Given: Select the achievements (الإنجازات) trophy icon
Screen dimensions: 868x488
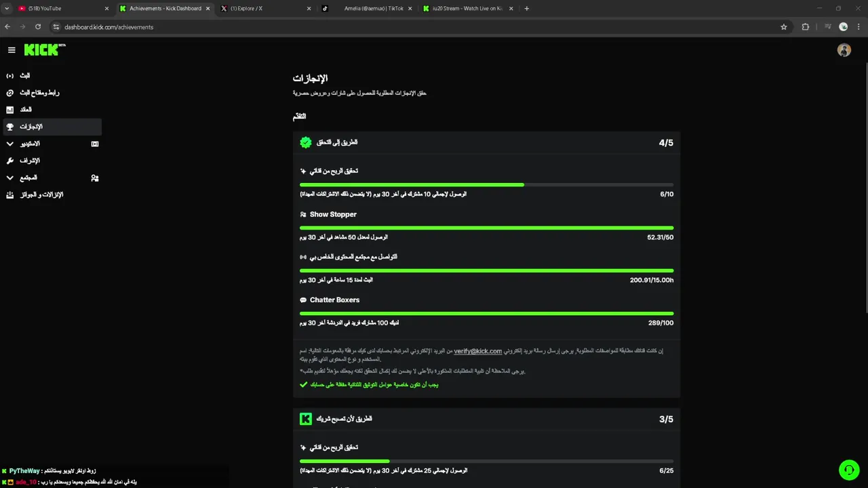Looking at the screenshot, I should (x=9, y=127).
